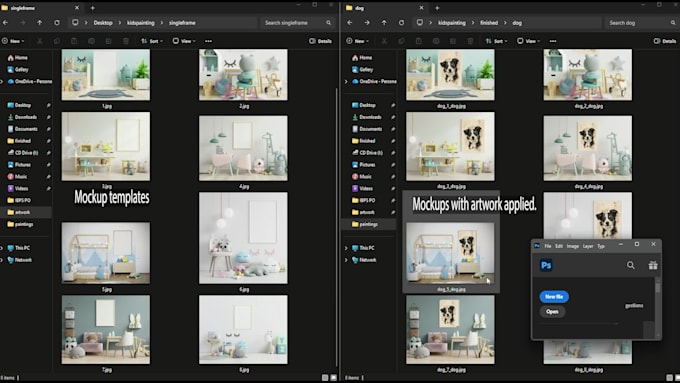The width and height of the screenshot is (680, 383).
Task: Open the Photoshop Image menu
Action: (x=572, y=246)
